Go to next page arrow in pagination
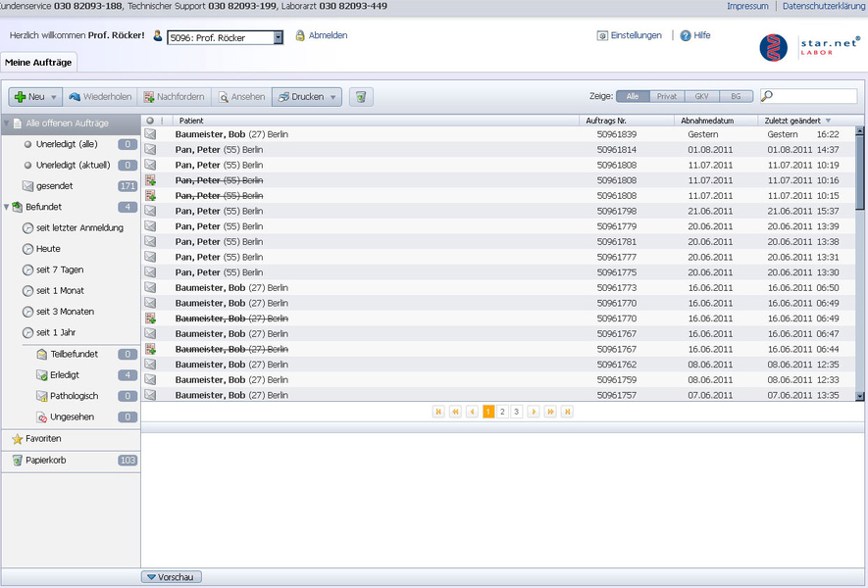The height and width of the screenshot is (588, 868). (x=534, y=413)
